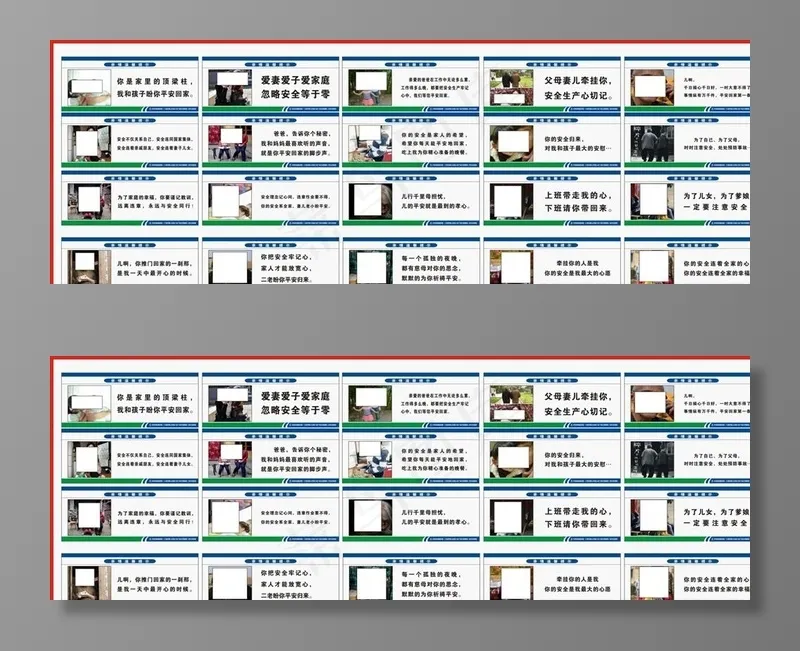
Task: Click the red top border of the upper banner
Action: (x=400, y=40)
